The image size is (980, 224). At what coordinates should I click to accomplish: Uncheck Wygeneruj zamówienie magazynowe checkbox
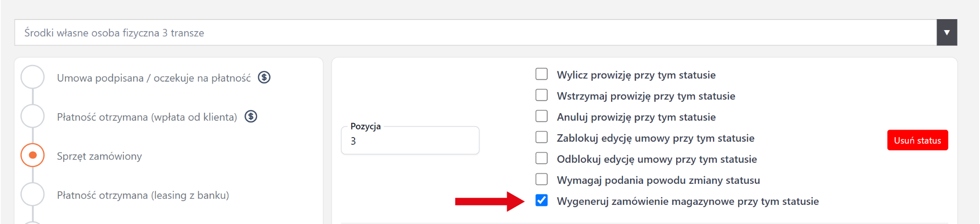pyautogui.click(x=542, y=201)
